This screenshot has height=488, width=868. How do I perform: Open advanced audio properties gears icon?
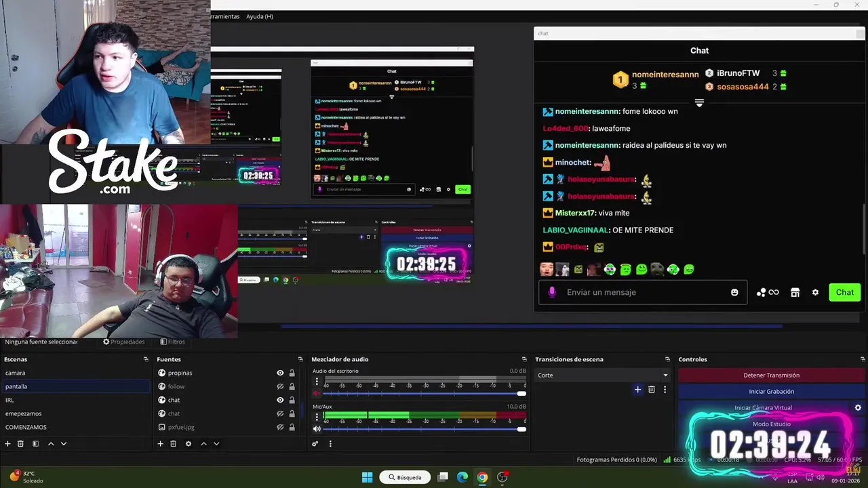315,444
